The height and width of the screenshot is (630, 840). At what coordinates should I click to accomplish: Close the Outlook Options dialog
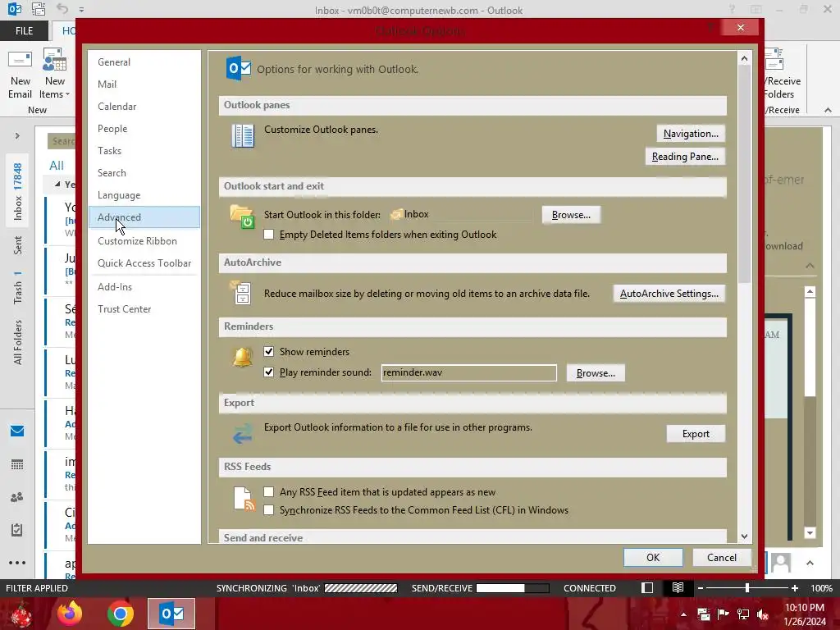click(x=741, y=27)
